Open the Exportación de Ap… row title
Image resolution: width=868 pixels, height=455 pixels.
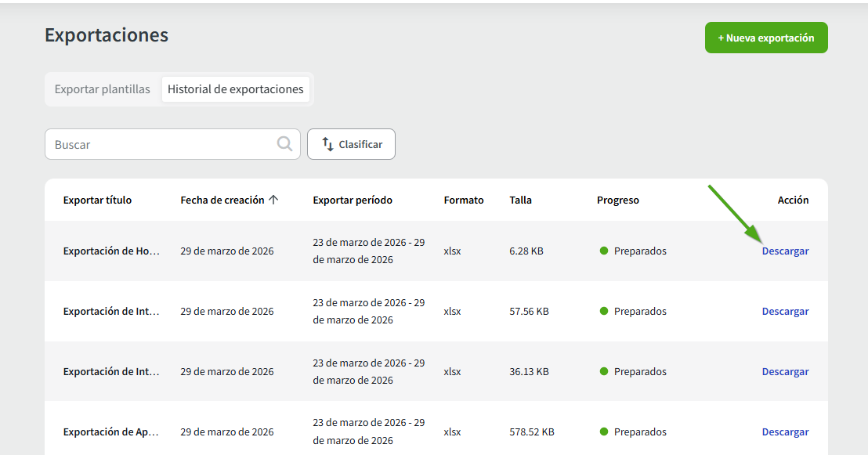tap(111, 432)
